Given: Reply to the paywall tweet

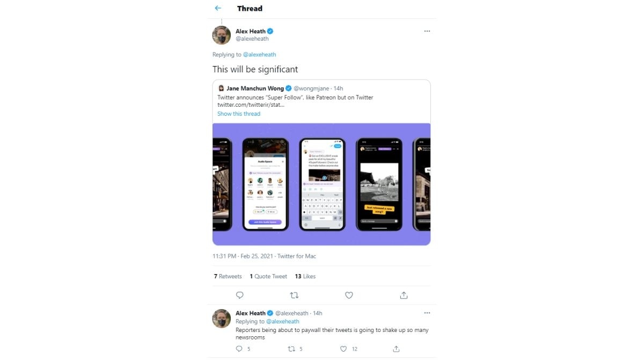Looking at the screenshot, I should coord(239,349).
